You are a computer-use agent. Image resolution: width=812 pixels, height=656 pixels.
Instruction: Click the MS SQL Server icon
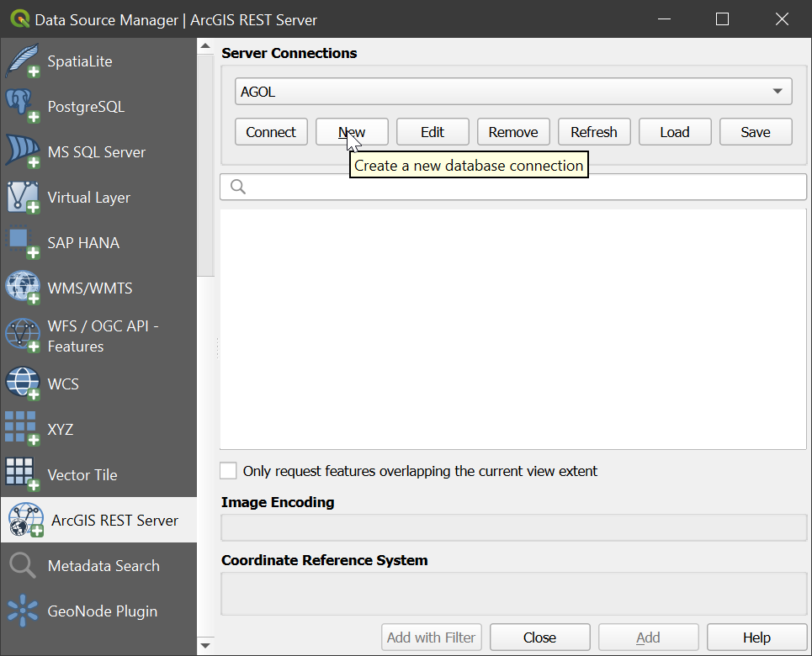23,152
